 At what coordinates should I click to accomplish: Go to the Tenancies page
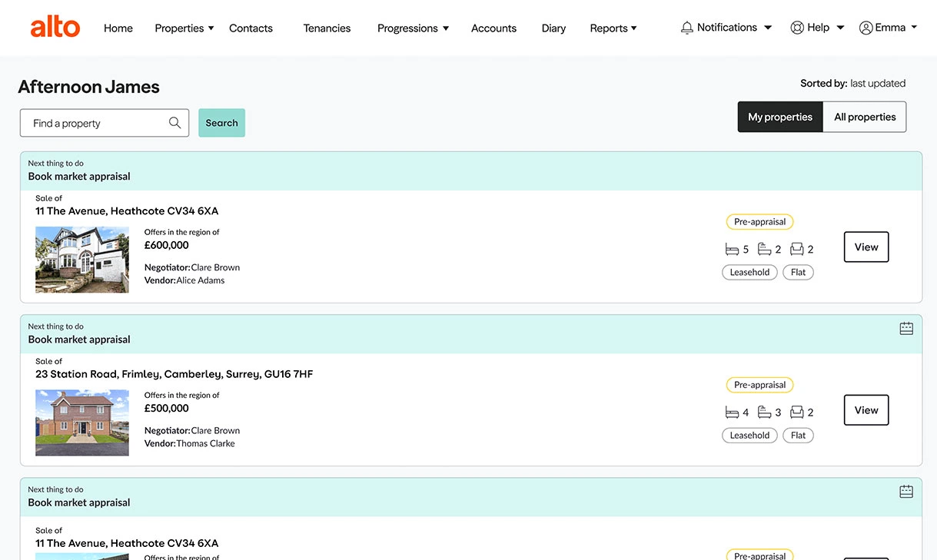click(x=327, y=28)
